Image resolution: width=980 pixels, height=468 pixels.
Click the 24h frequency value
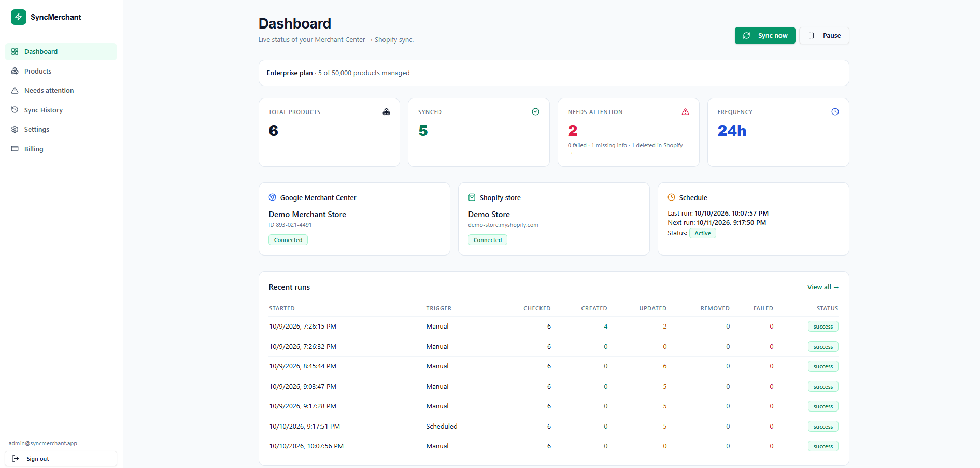(732, 131)
